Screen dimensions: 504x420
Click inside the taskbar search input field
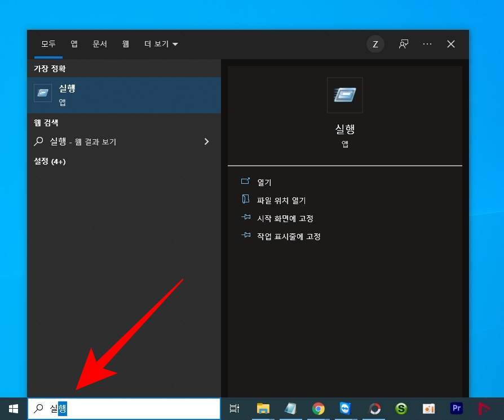point(113,408)
